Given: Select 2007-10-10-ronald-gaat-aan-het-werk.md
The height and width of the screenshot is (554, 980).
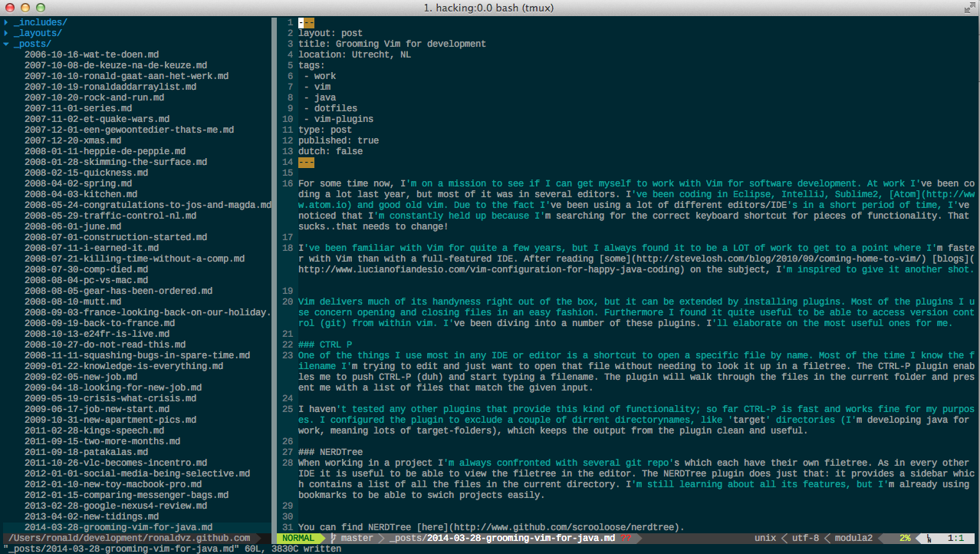Looking at the screenshot, I should [127, 76].
